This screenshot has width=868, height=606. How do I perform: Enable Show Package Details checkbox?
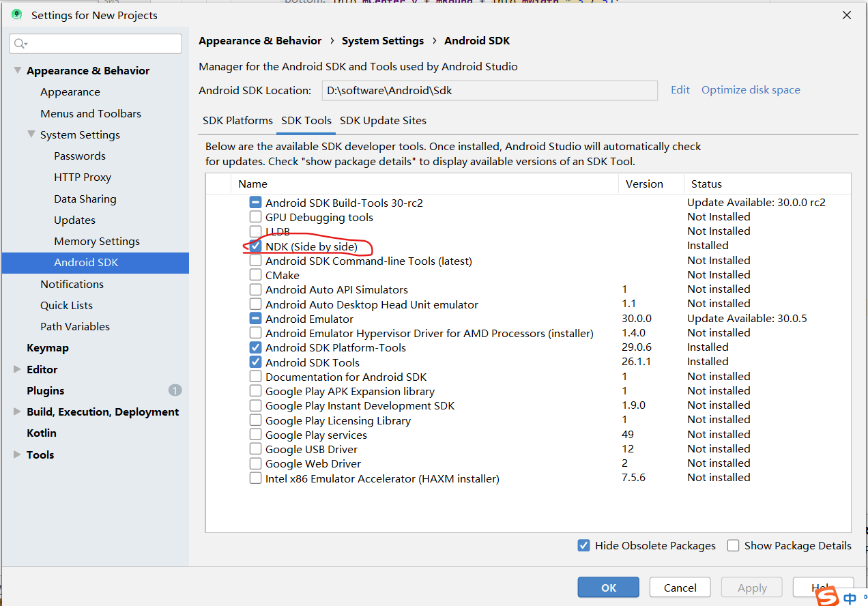(x=734, y=545)
